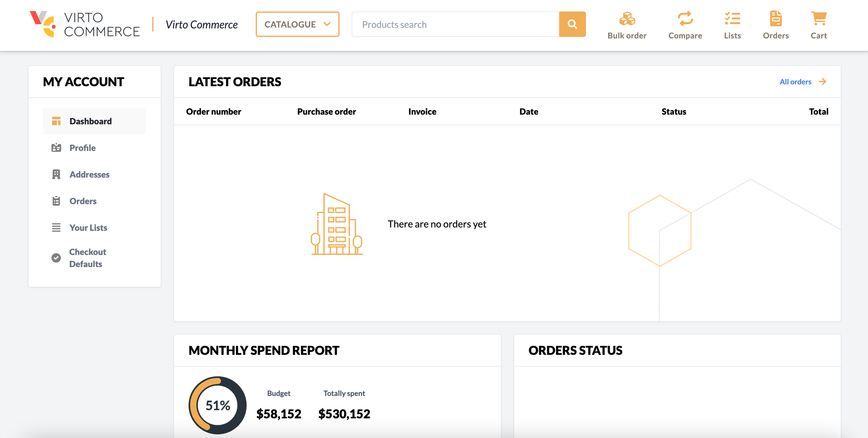The height and width of the screenshot is (438, 868).
Task: Open the shopping Cart icon
Action: (x=819, y=20)
